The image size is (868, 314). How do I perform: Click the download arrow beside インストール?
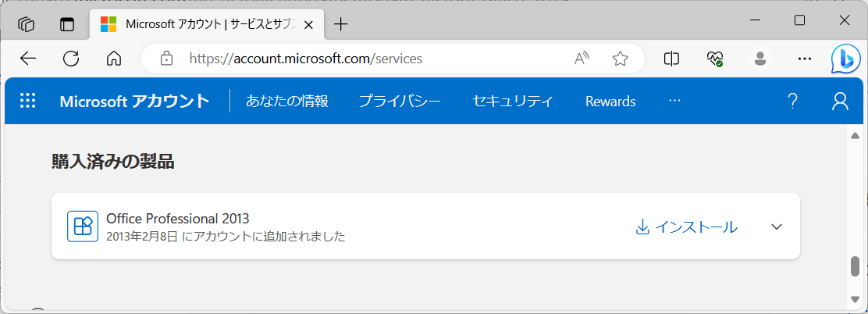click(642, 227)
